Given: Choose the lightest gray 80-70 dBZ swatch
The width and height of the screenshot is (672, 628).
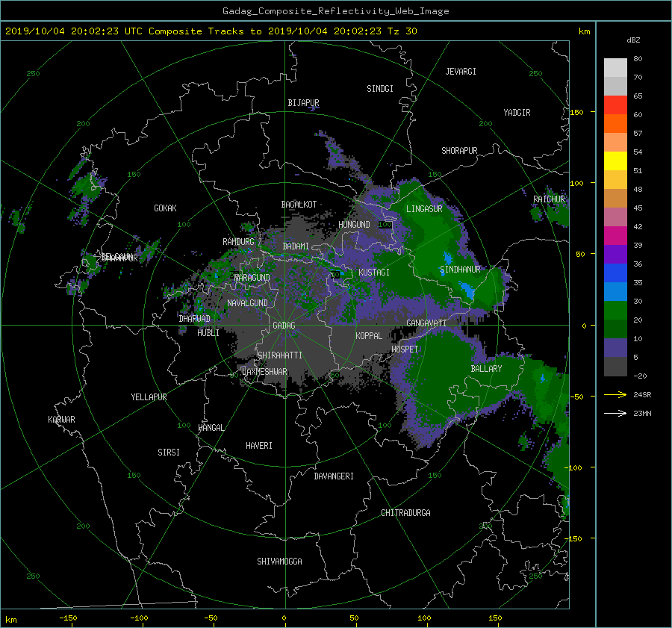Looking at the screenshot, I should 615,68.
